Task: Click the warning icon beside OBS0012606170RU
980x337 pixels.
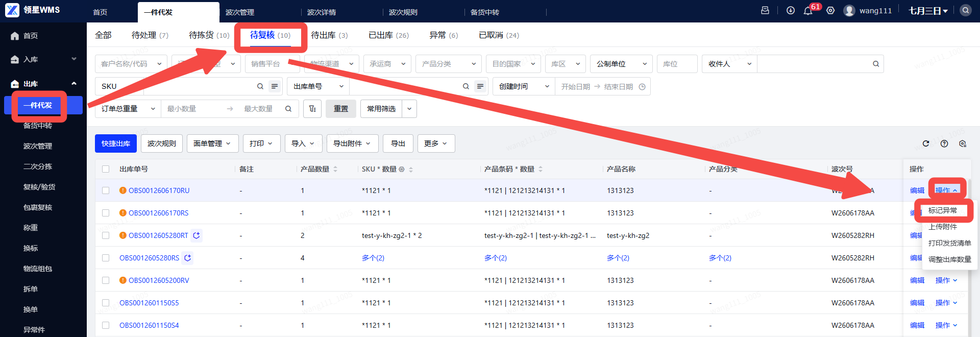Action: coord(123,190)
